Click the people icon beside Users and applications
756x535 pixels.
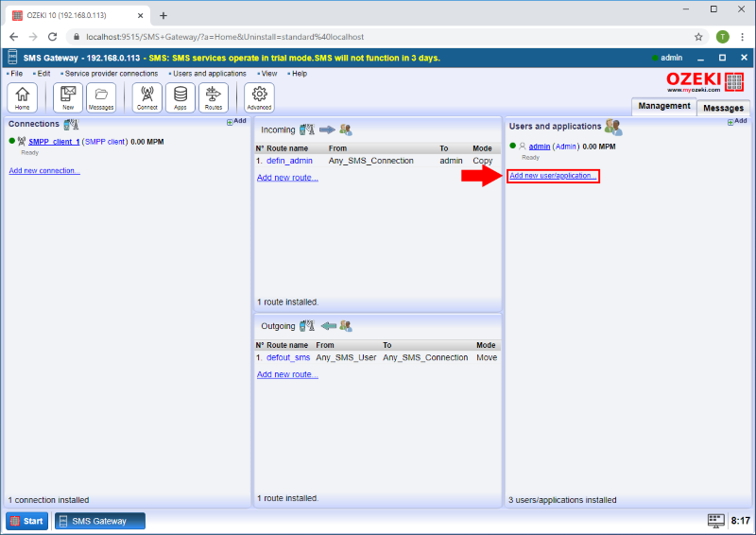coord(613,127)
